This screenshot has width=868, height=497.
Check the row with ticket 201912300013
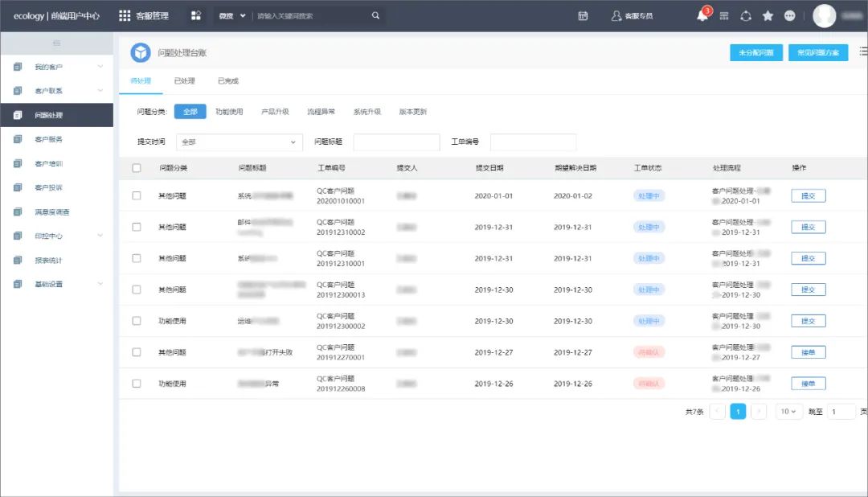[x=137, y=290]
